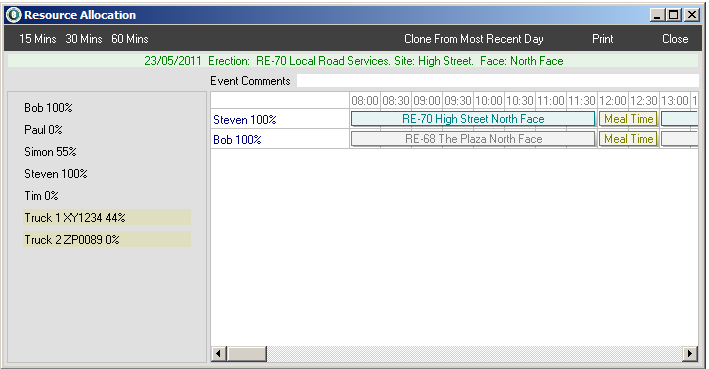Click the 11:30 time column header
709x369 pixels.
pyautogui.click(x=581, y=100)
